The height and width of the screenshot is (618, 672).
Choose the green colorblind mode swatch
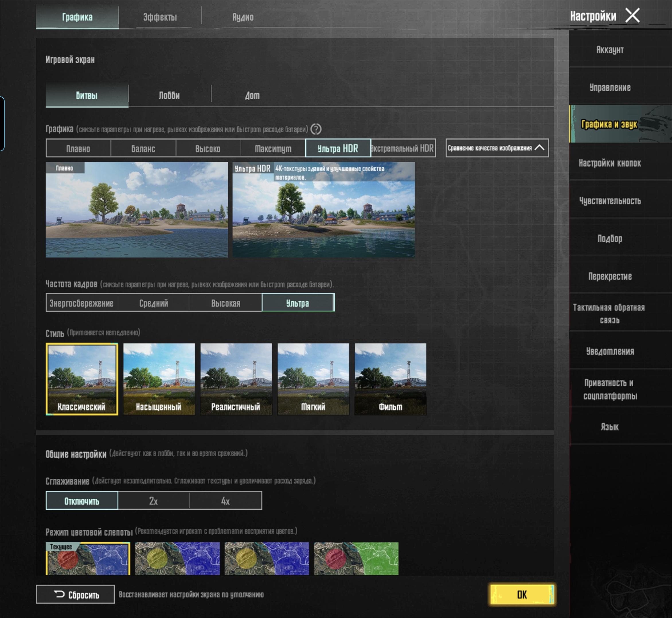click(x=356, y=558)
